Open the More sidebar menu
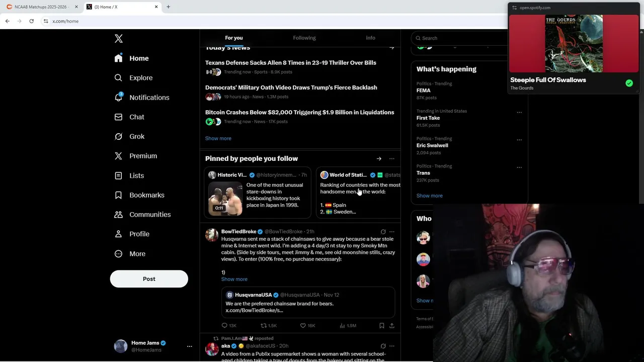The height and width of the screenshot is (362, 644). coord(130,253)
